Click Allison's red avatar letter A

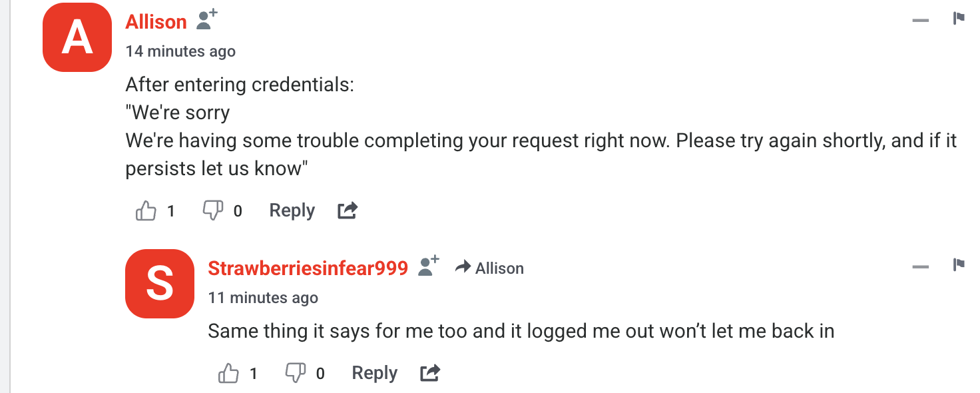tap(77, 37)
